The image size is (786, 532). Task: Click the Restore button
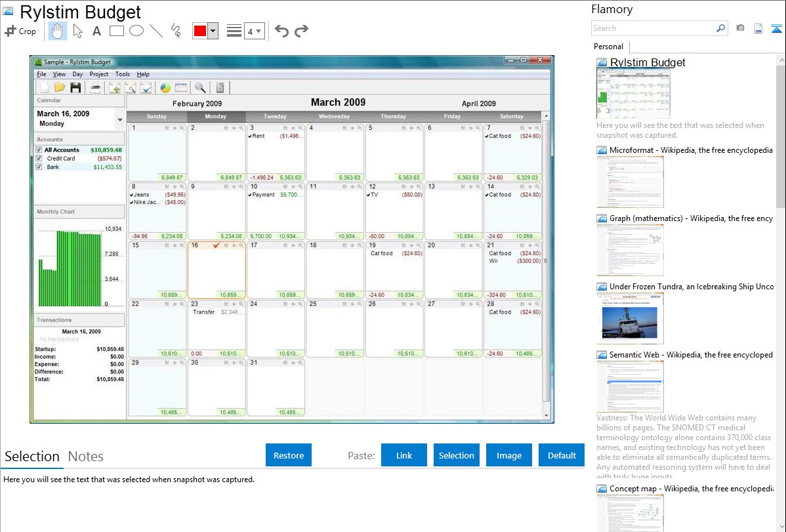289,455
